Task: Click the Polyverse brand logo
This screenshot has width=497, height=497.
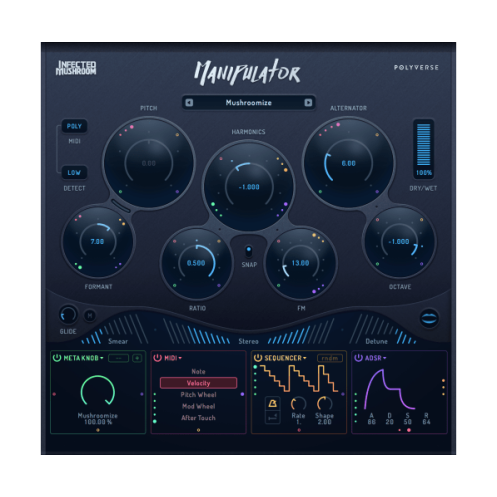Action: coord(416,68)
